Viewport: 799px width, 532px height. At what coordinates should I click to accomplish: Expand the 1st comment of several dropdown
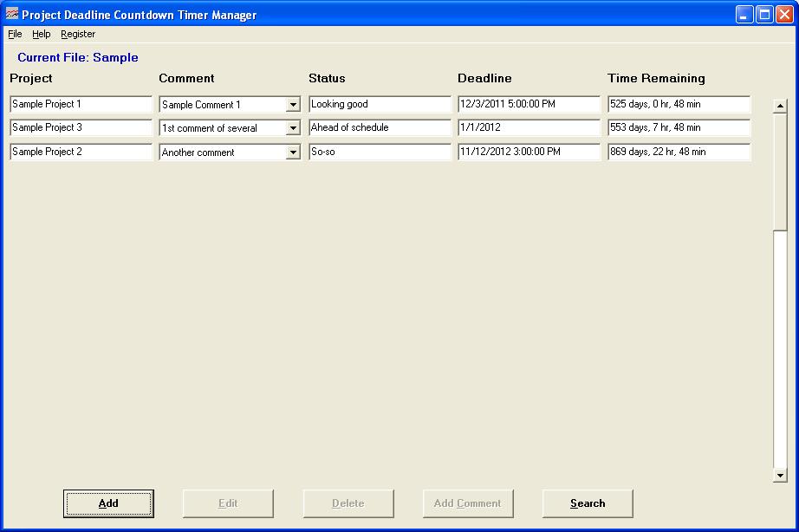click(293, 128)
